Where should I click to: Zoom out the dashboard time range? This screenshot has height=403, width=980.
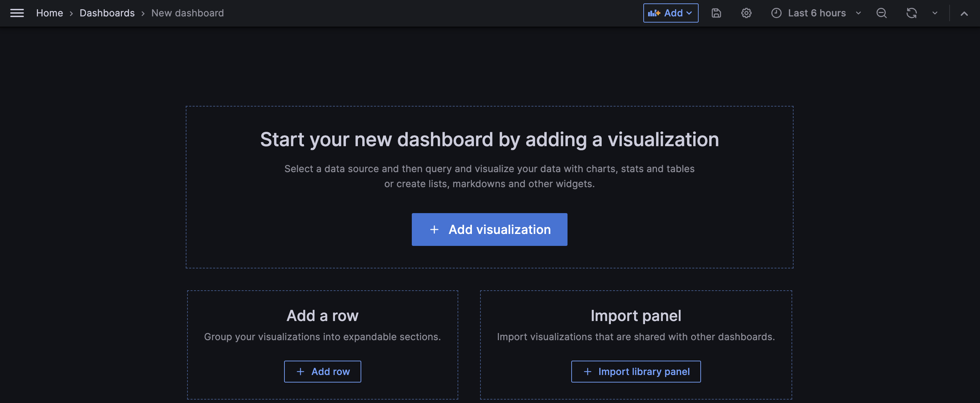tap(881, 13)
